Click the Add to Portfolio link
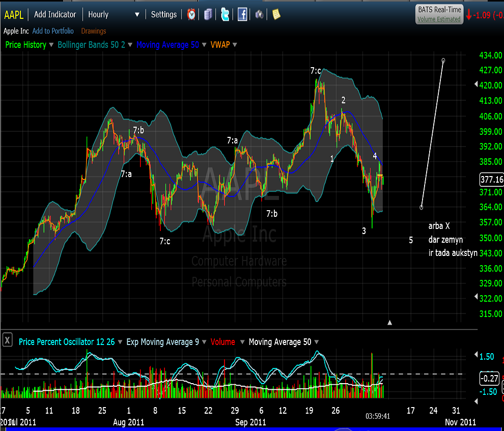This screenshot has height=431, width=504. click(53, 31)
